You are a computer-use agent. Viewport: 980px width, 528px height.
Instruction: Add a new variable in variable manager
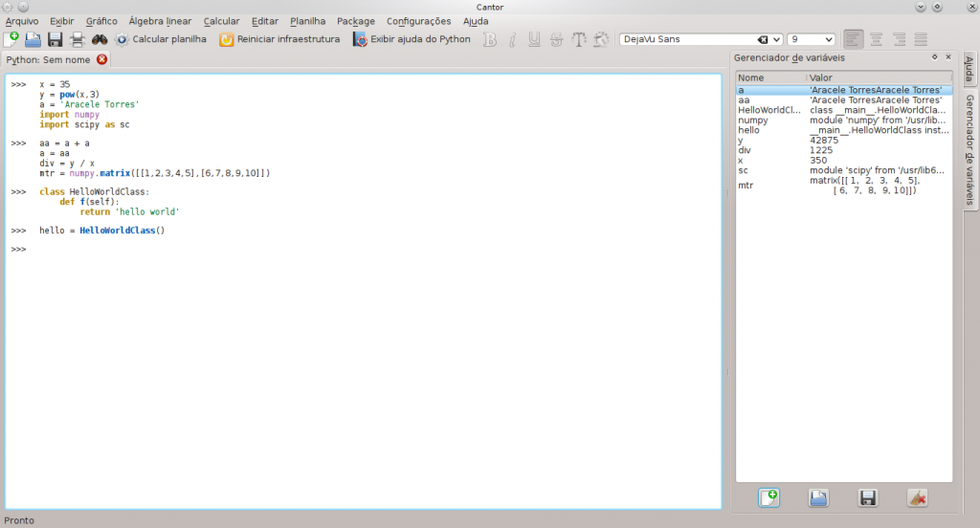(x=768, y=498)
